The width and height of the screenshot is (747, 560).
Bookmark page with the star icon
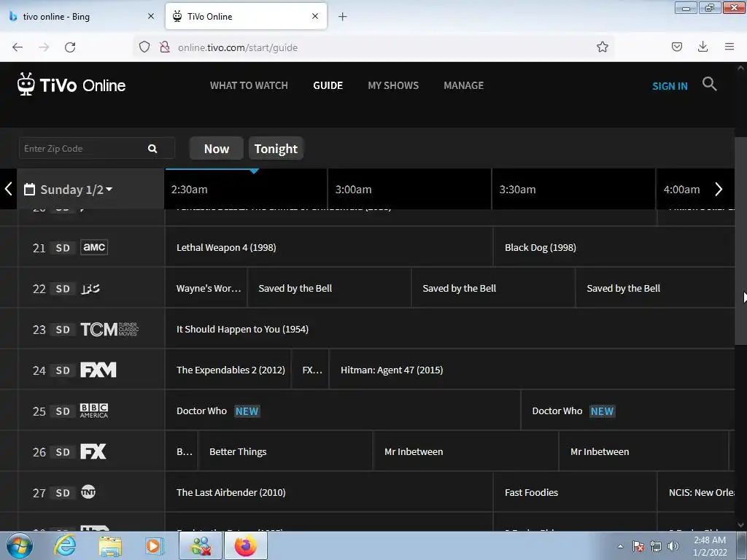click(602, 47)
